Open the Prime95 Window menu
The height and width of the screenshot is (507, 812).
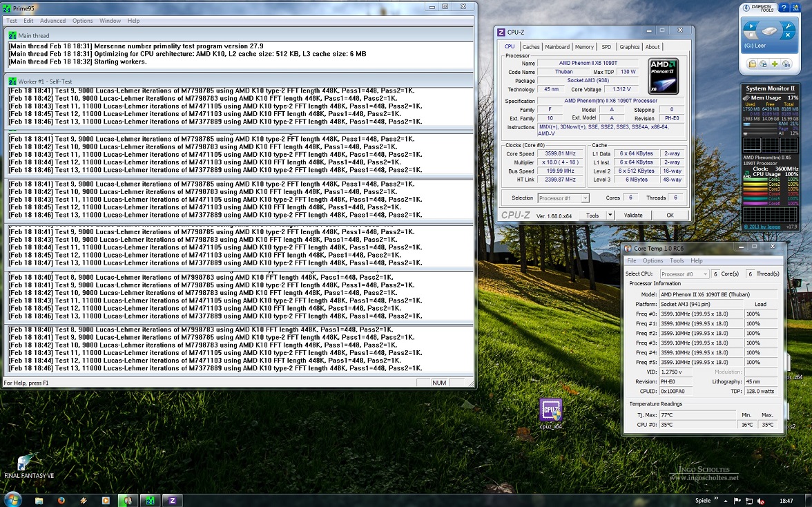click(x=110, y=21)
